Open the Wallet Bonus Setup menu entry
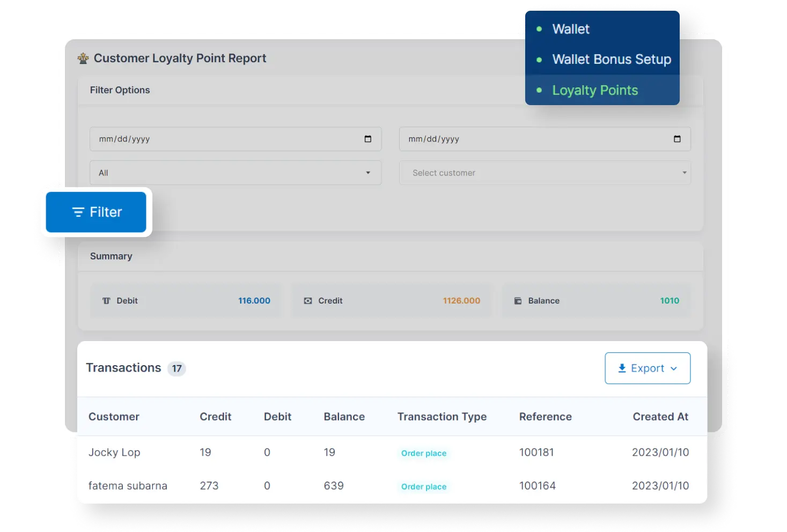The image size is (787, 532). pyautogui.click(x=611, y=60)
